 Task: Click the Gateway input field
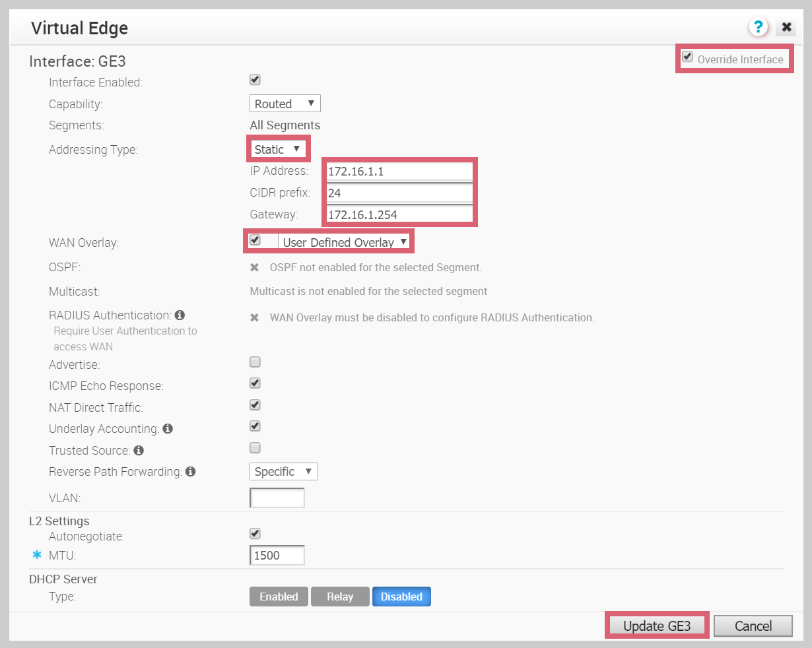[x=399, y=214]
